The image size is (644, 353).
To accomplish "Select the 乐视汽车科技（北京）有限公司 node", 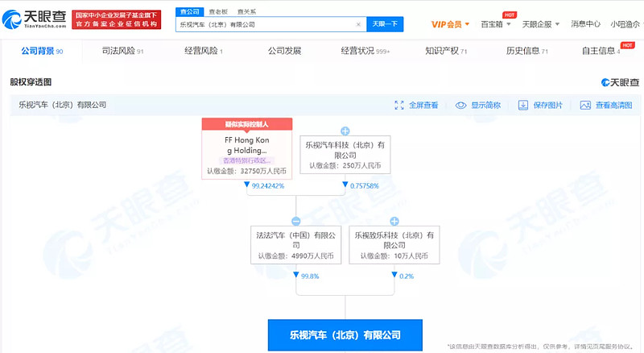I will click(x=345, y=154).
